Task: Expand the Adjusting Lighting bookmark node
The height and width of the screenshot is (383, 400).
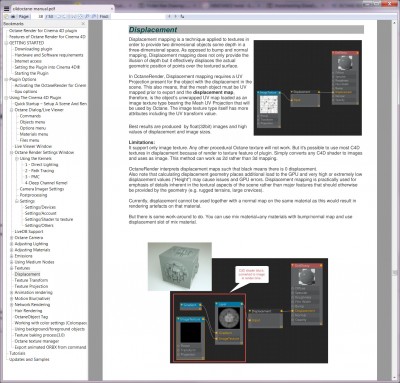Action: tap(11, 244)
